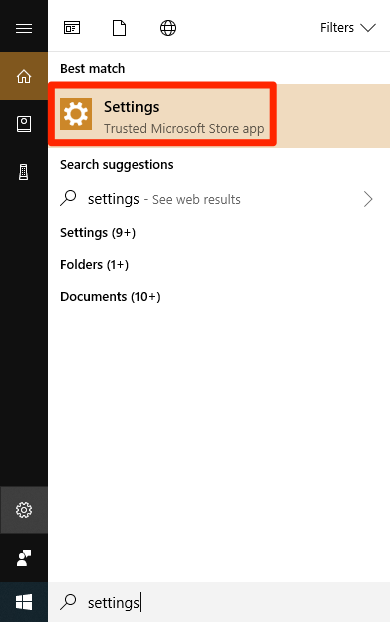Select the settings See web results suggestion
Screen dimensions: 390x622
217,199
